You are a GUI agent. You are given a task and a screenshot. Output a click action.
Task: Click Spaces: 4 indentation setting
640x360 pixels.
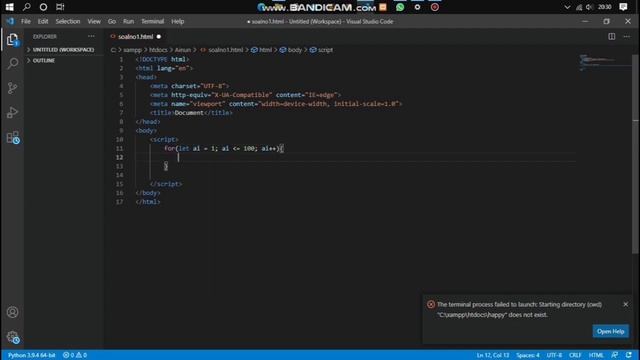(x=527, y=355)
